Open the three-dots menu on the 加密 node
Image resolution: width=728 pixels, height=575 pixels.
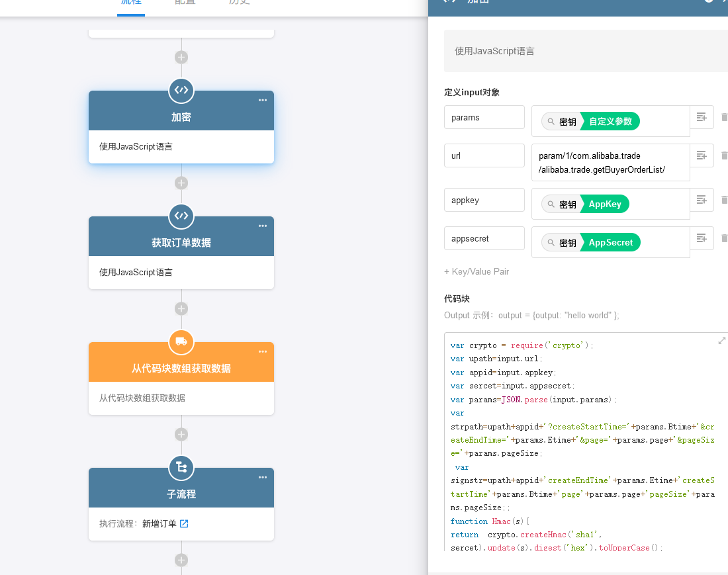coord(263,100)
